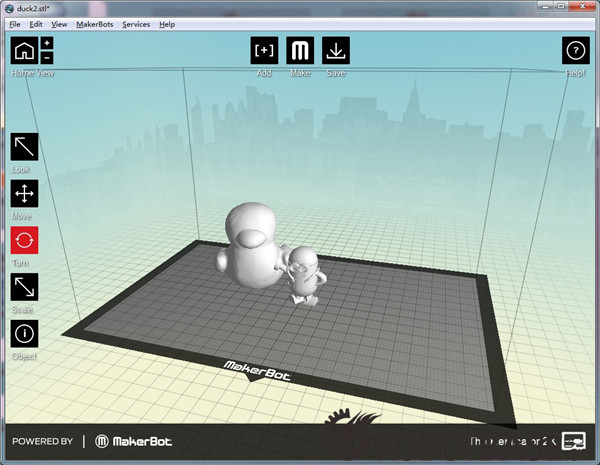This screenshot has height=465, width=600.
Task: Open the Services menu
Action: (136, 23)
